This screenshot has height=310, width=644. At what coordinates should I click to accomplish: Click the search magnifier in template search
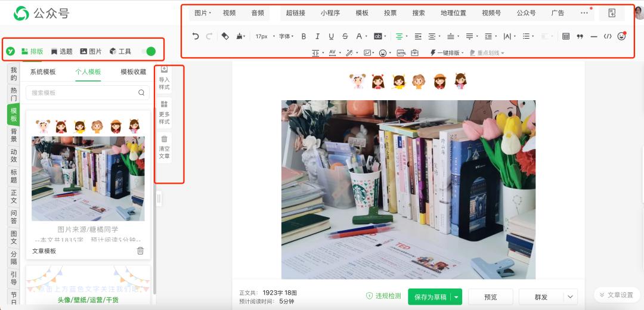tap(141, 92)
